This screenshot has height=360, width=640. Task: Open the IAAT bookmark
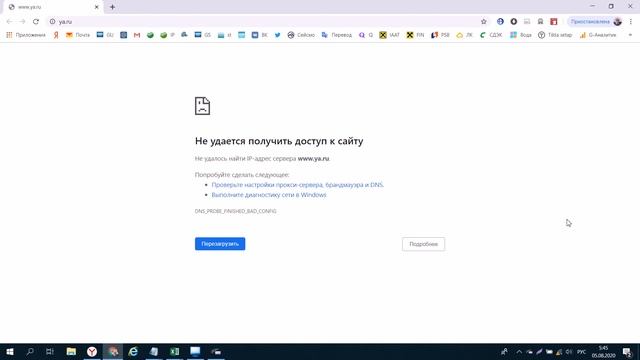(x=389, y=35)
